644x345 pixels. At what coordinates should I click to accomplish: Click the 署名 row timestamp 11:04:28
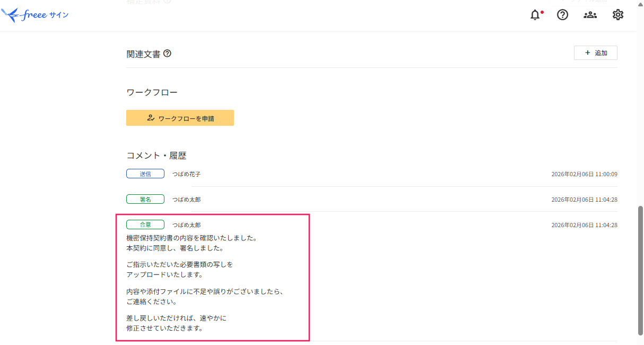(584, 200)
